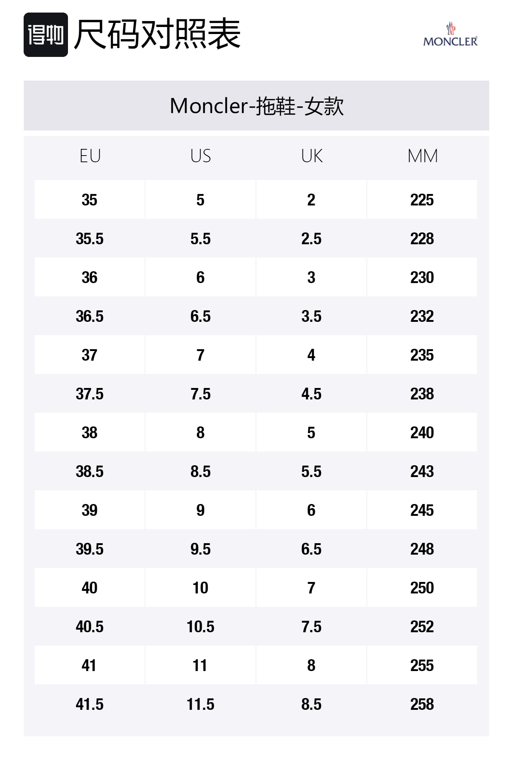Image resolution: width=532 pixels, height=766 pixels.
Task: Select the 258 MM length cell
Action: coord(422,704)
